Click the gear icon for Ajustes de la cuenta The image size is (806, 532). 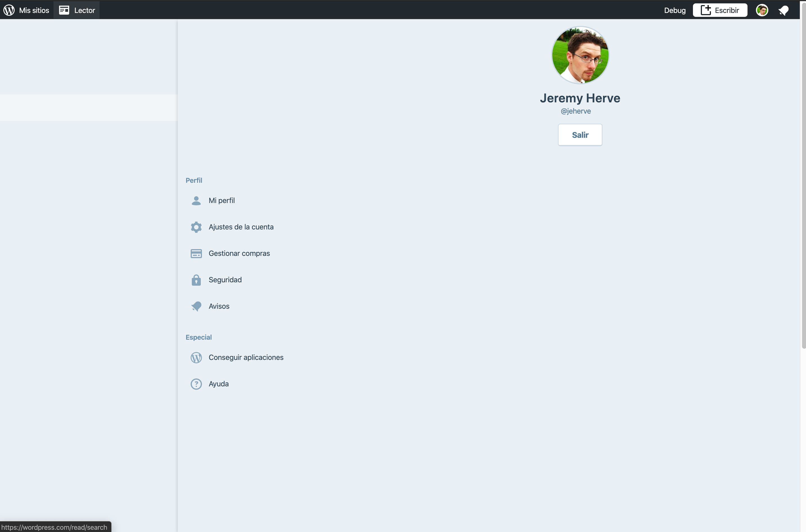pos(196,227)
